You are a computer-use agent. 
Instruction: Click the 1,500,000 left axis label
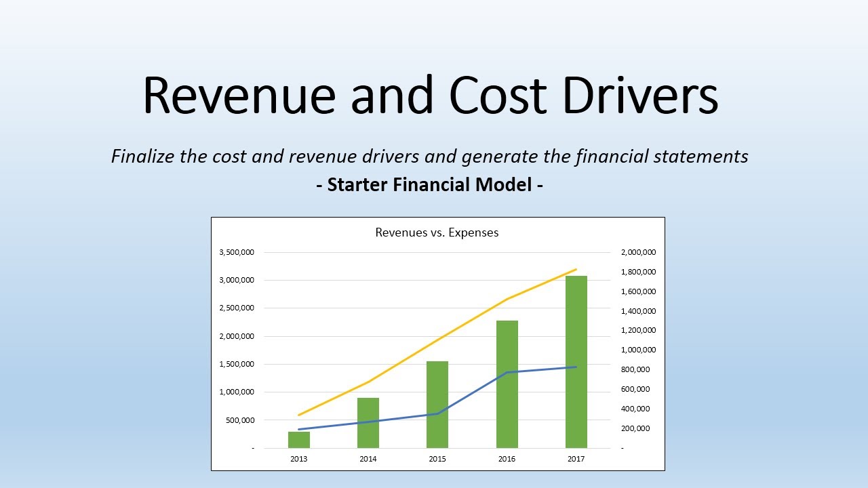pos(237,364)
